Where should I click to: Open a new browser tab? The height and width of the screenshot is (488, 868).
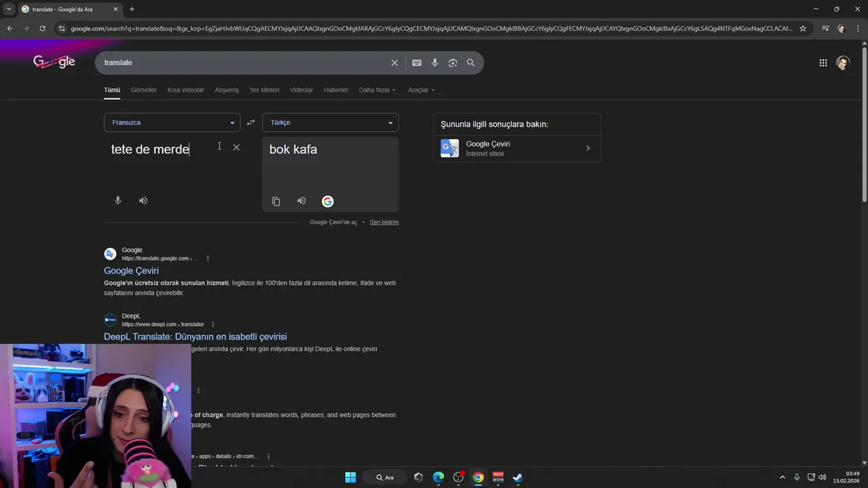pyautogui.click(x=132, y=9)
